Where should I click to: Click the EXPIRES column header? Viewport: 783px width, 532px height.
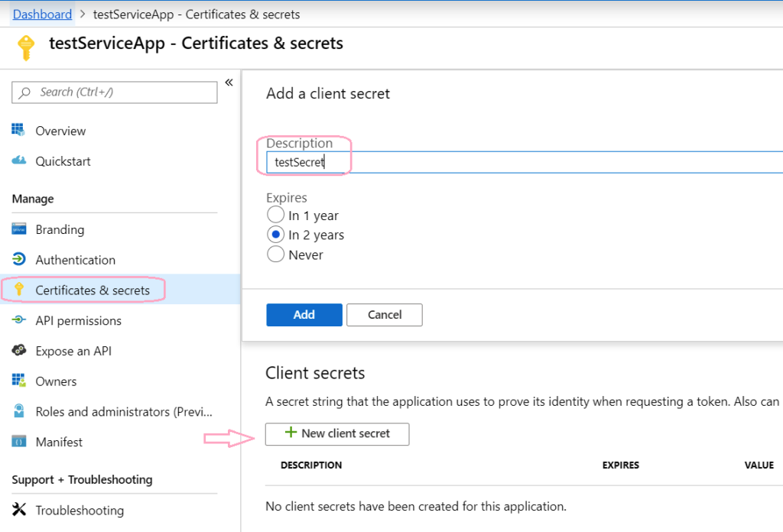click(621, 465)
